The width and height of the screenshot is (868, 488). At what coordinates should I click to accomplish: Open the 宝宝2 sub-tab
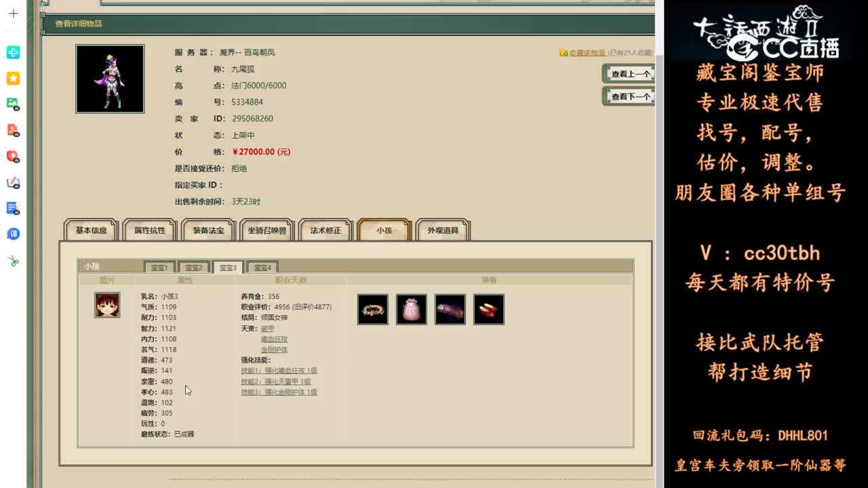(193, 267)
